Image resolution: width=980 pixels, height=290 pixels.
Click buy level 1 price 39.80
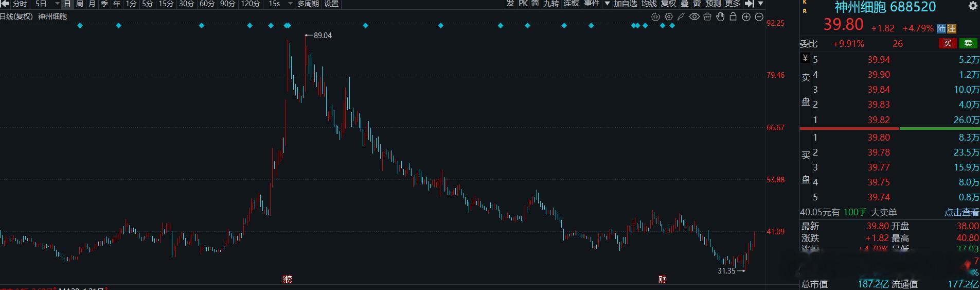879,138
